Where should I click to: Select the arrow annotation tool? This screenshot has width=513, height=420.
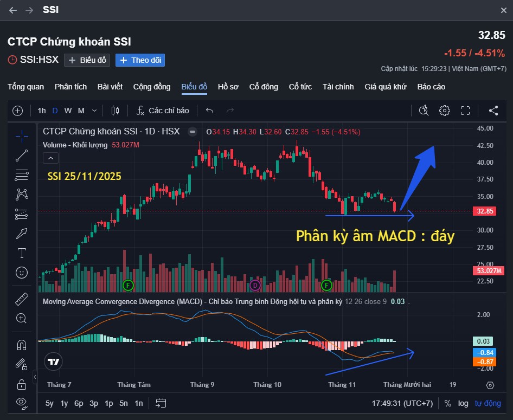22,234
